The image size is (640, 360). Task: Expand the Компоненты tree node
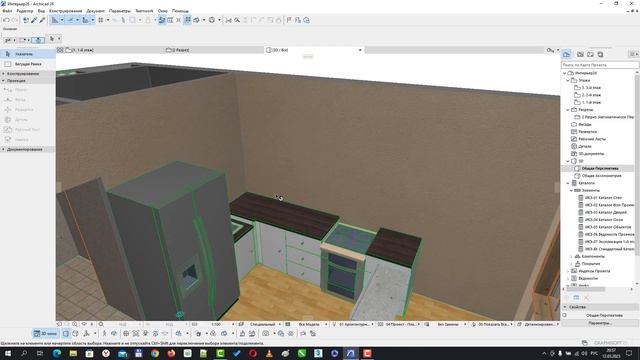pyautogui.click(x=571, y=256)
